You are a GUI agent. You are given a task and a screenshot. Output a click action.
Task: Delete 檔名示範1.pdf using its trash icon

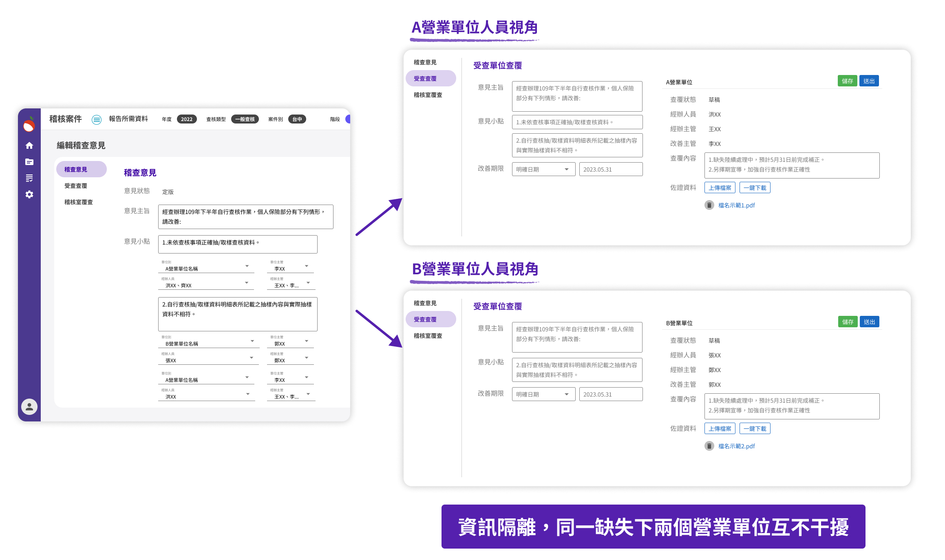709,205
